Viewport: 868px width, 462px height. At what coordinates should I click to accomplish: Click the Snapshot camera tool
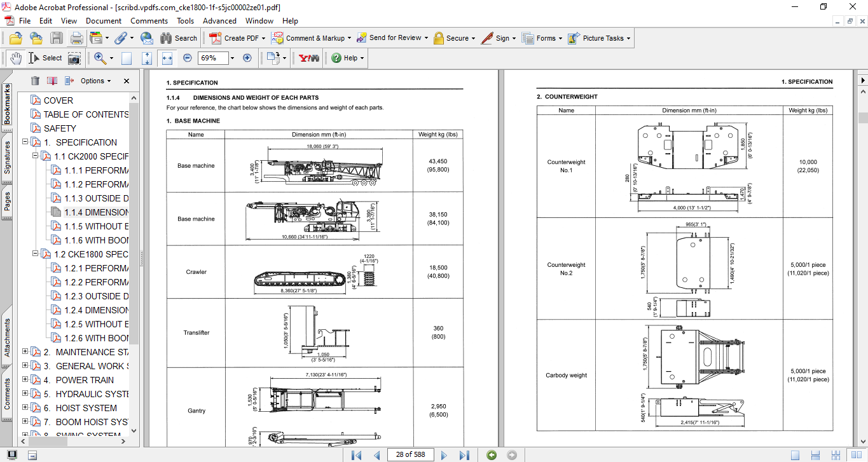tap(74, 58)
